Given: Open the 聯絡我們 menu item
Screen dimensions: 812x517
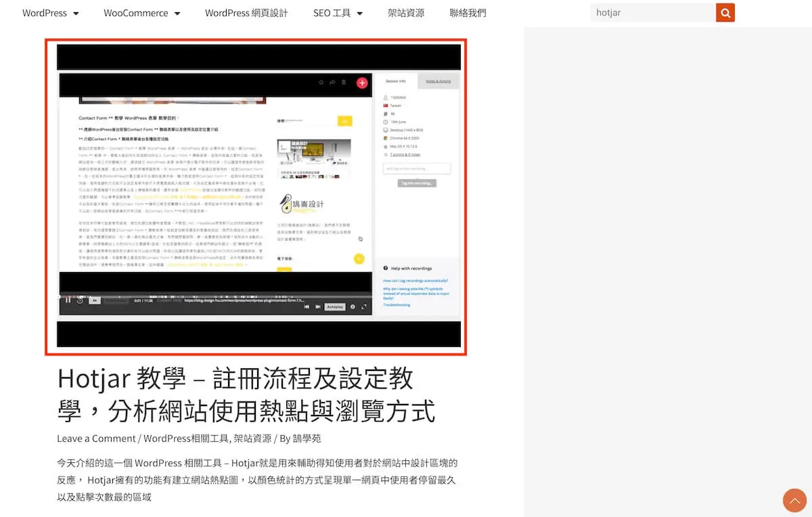Looking at the screenshot, I should click(x=468, y=13).
